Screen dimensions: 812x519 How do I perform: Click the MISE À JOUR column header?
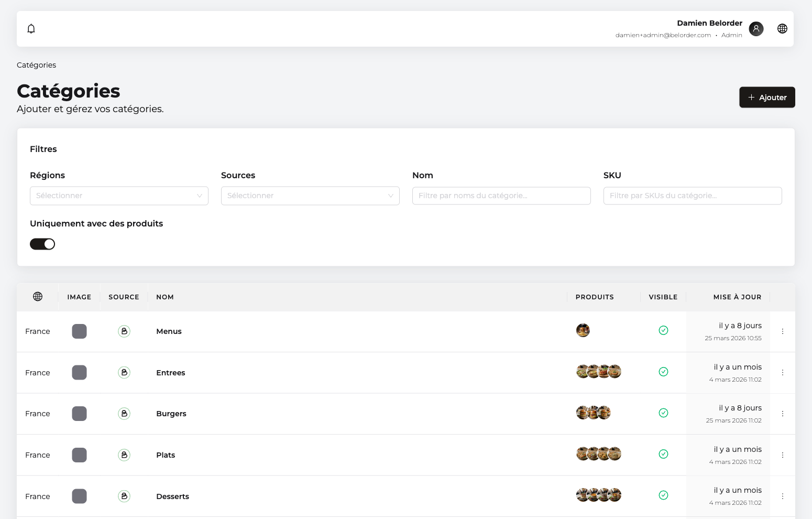point(737,297)
